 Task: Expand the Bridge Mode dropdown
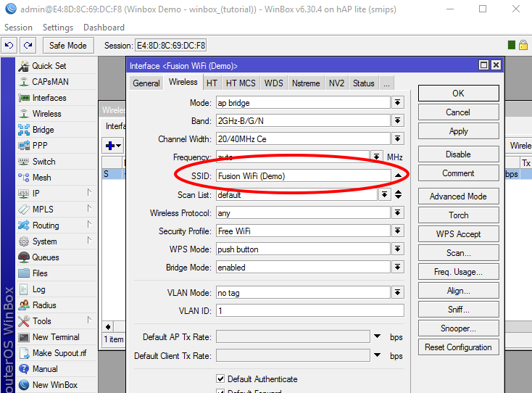click(x=398, y=268)
